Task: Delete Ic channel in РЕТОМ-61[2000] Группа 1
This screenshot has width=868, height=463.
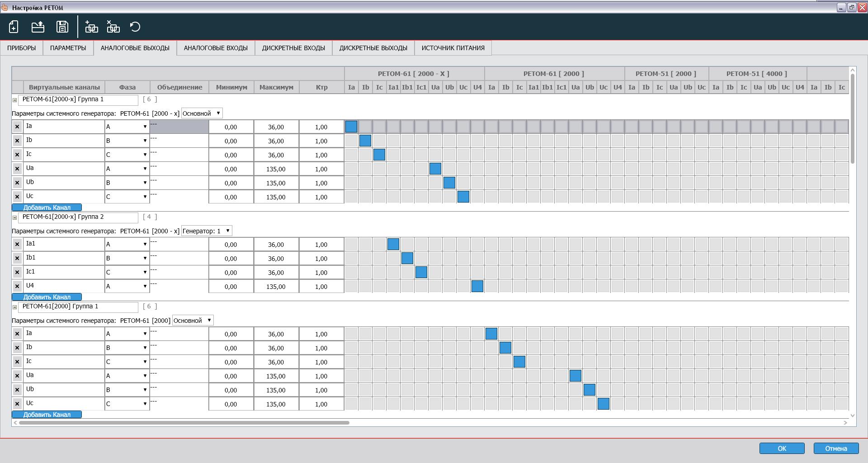Action: tap(17, 362)
